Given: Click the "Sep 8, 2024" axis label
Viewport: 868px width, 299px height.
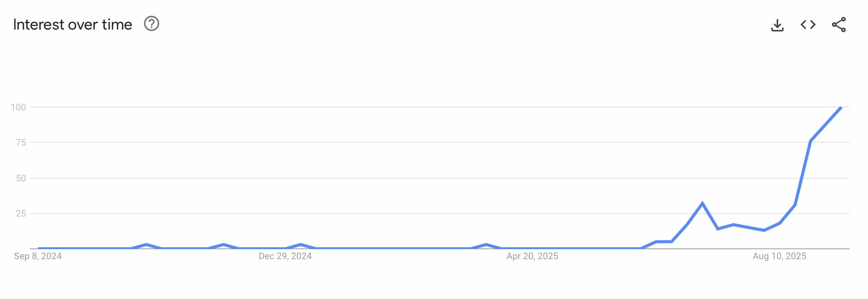Looking at the screenshot, I should pyautogui.click(x=38, y=256).
